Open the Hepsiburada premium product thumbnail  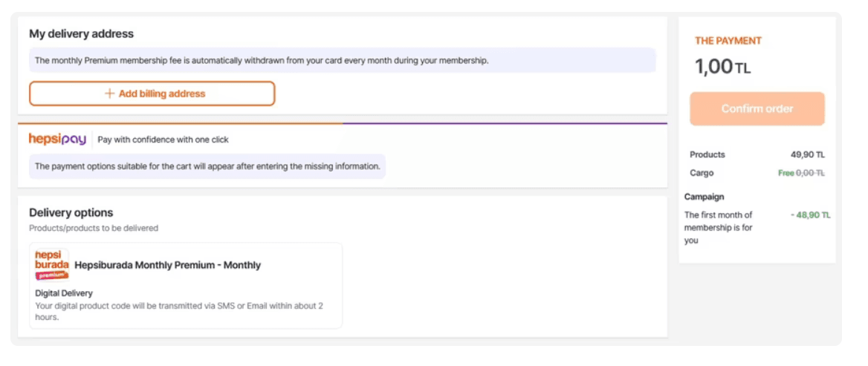click(x=52, y=265)
